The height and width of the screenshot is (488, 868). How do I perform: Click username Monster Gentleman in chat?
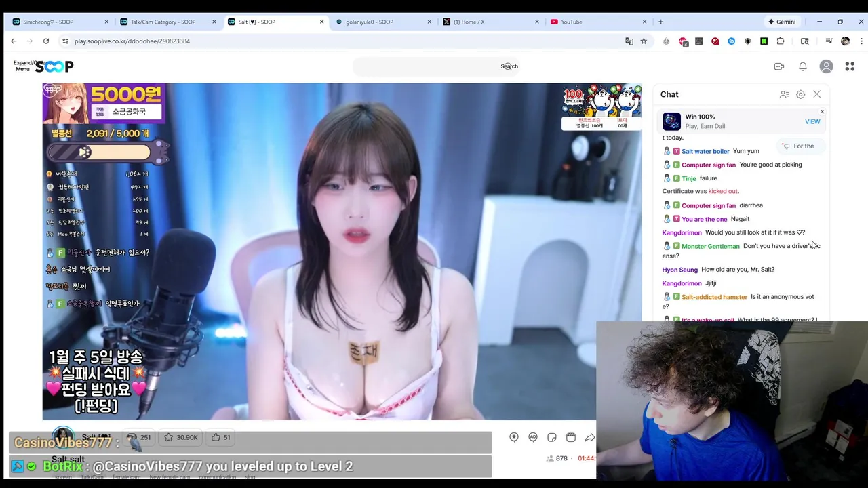(711, 246)
